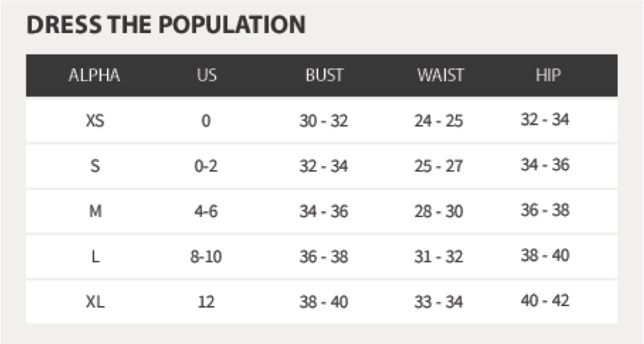This screenshot has width=644, height=344.
Task: Select US size 8-10 cell
Action: [x=206, y=256]
